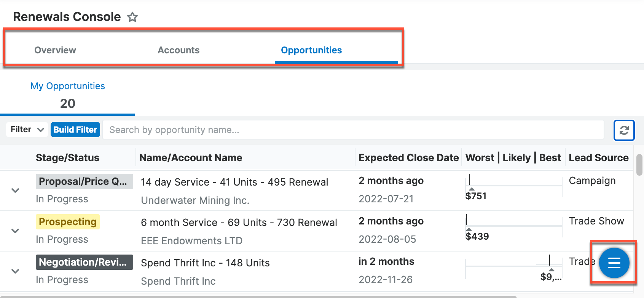The image size is (644, 298).
Task: Click the horizontal scrollbar at bottom
Action: click(x=258, y=296)
